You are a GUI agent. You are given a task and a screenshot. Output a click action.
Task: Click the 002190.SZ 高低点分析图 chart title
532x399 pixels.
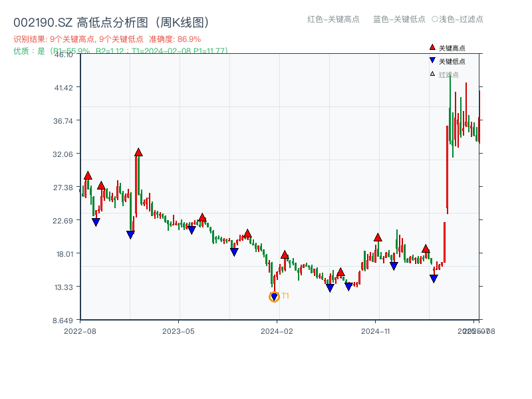[112, 23]
